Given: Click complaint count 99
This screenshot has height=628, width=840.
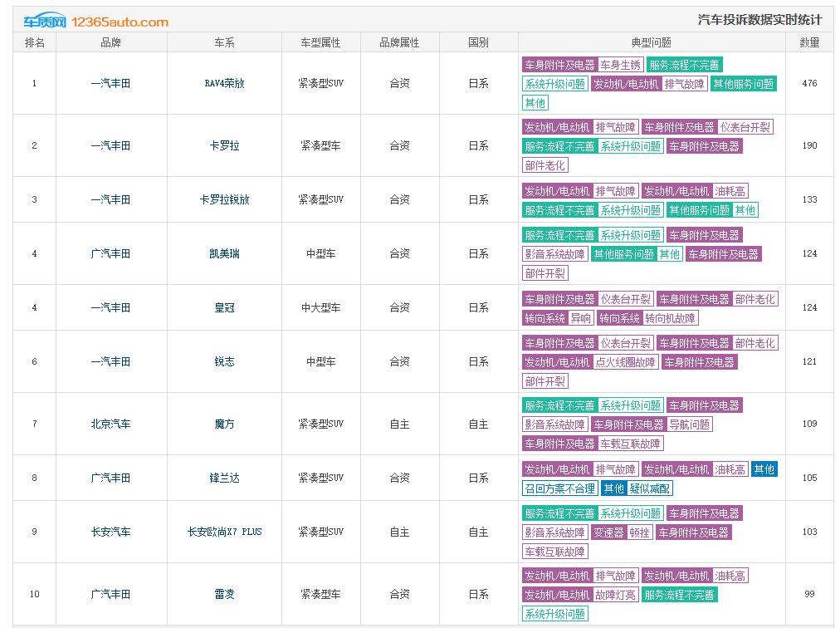Looking at the screenshot, I should pyautogui.click(x=809, y=594).
